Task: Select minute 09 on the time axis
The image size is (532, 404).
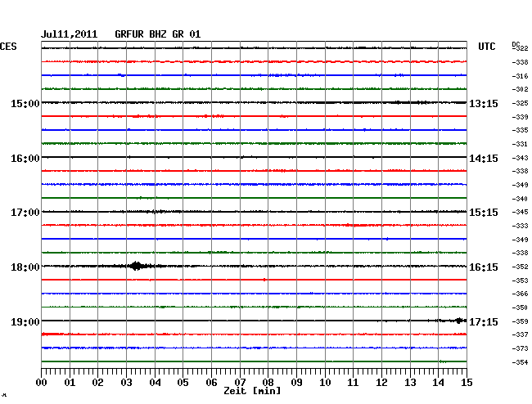Action: pos(296,383)
